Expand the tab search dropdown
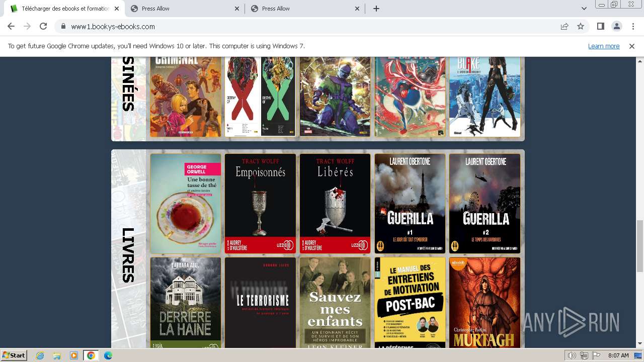 (x=584, y=9)
